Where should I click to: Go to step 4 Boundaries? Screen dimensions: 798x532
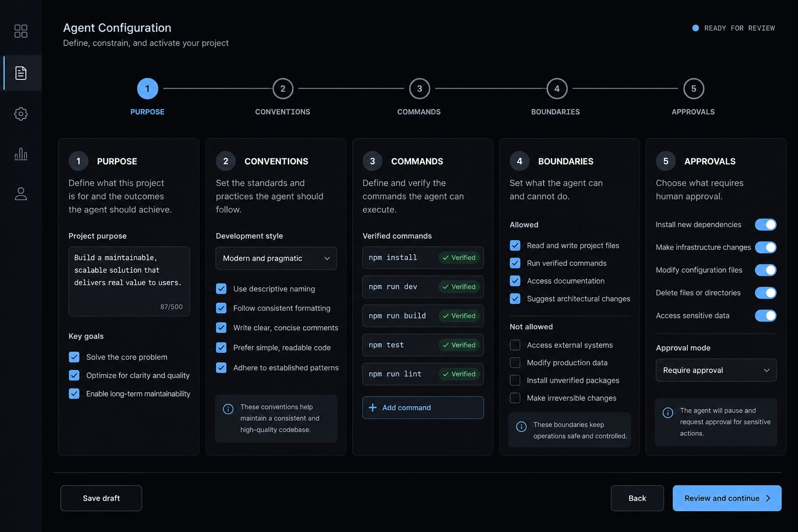[x=557, y=89]
